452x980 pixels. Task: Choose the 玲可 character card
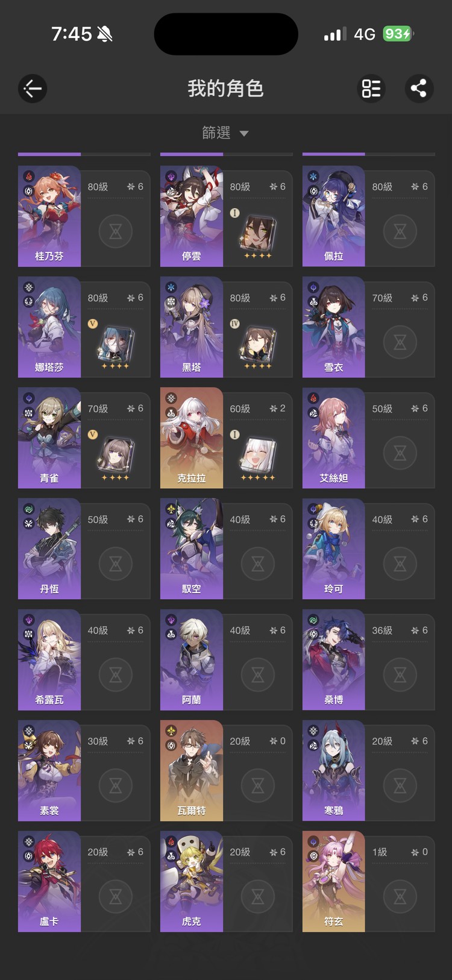click(368, 549)
